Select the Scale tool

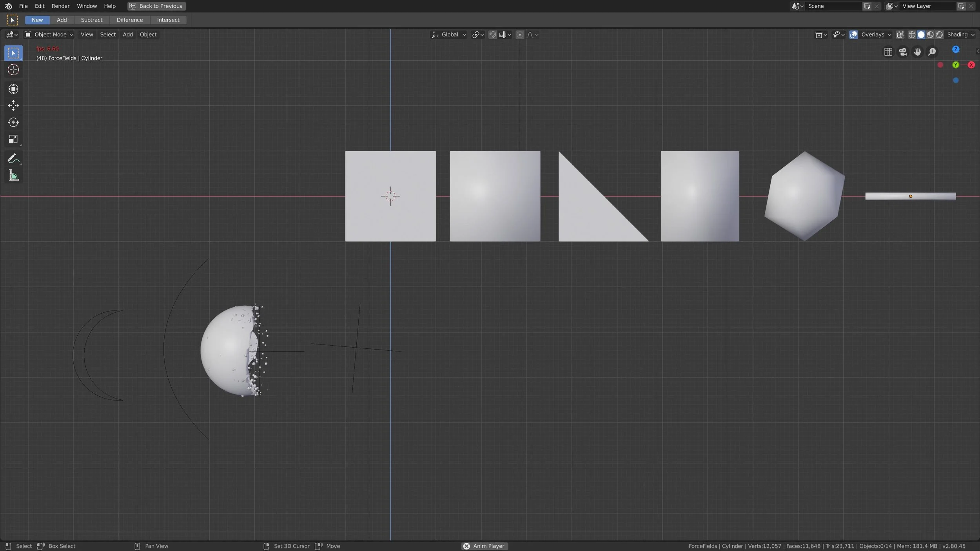point(13,140)
